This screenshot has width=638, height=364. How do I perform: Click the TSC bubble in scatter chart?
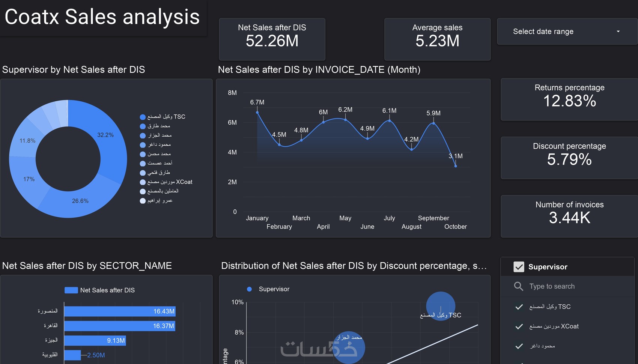(x=441, y=306)
